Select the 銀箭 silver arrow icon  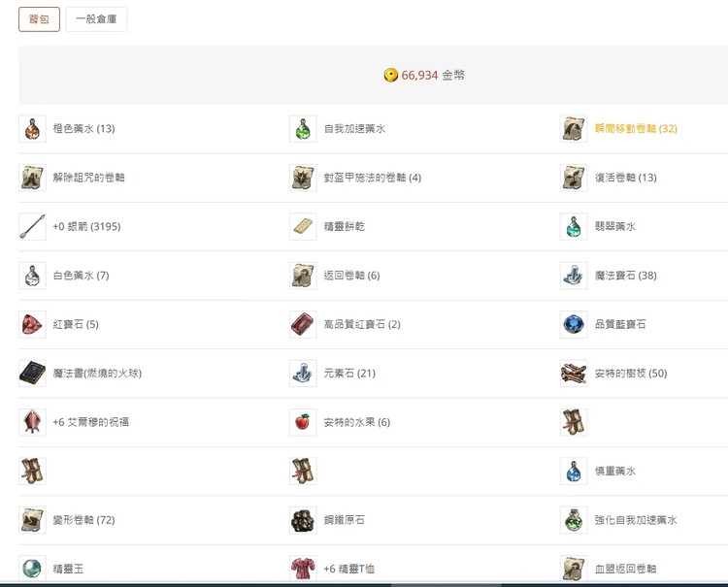(32, 226)
